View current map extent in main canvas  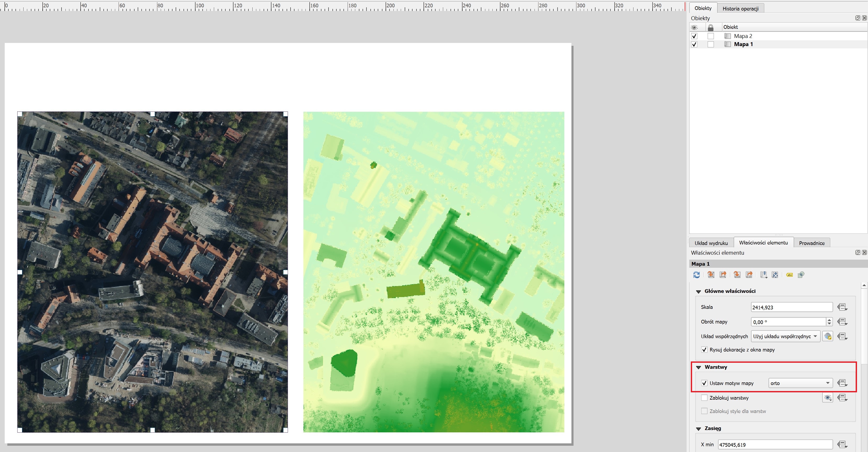(723, 275)
